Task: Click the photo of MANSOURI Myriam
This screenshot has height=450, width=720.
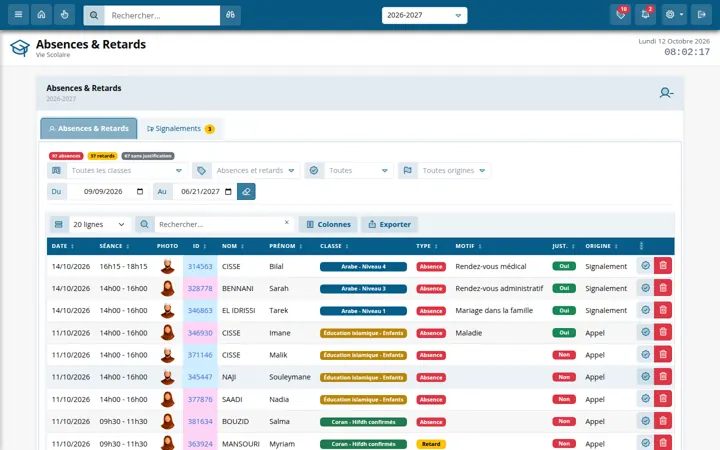Action: click(x=168, y=443)
